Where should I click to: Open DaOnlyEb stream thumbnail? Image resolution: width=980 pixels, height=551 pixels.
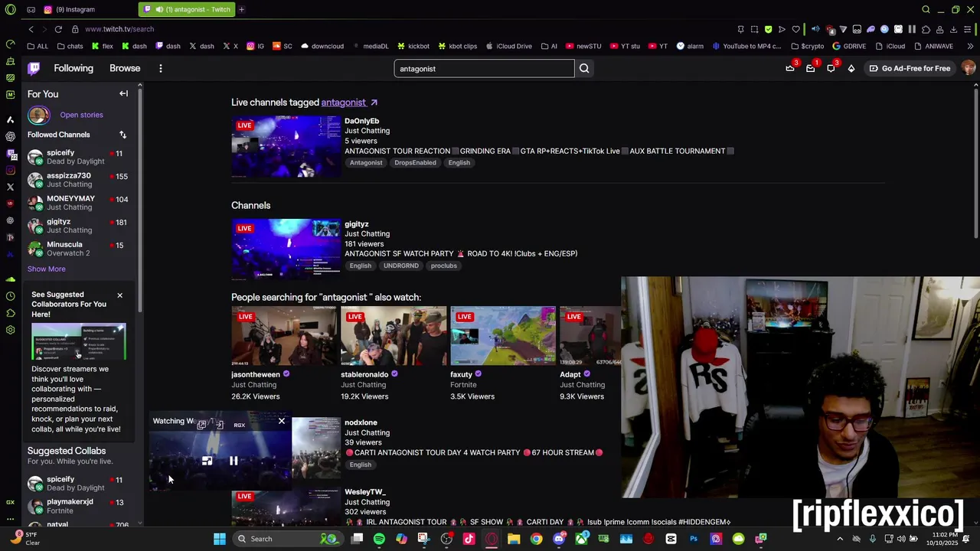click(286, 147)
